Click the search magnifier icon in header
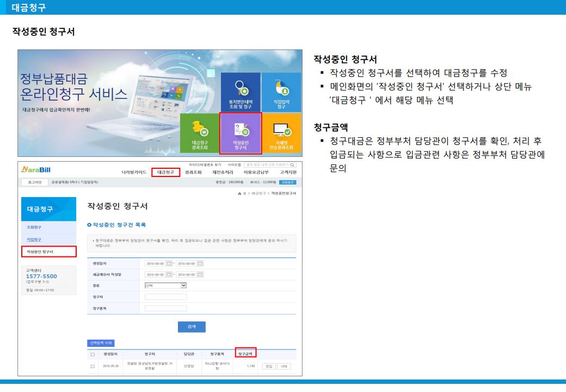The image size is (566, 392). click(x=292, y=165)
